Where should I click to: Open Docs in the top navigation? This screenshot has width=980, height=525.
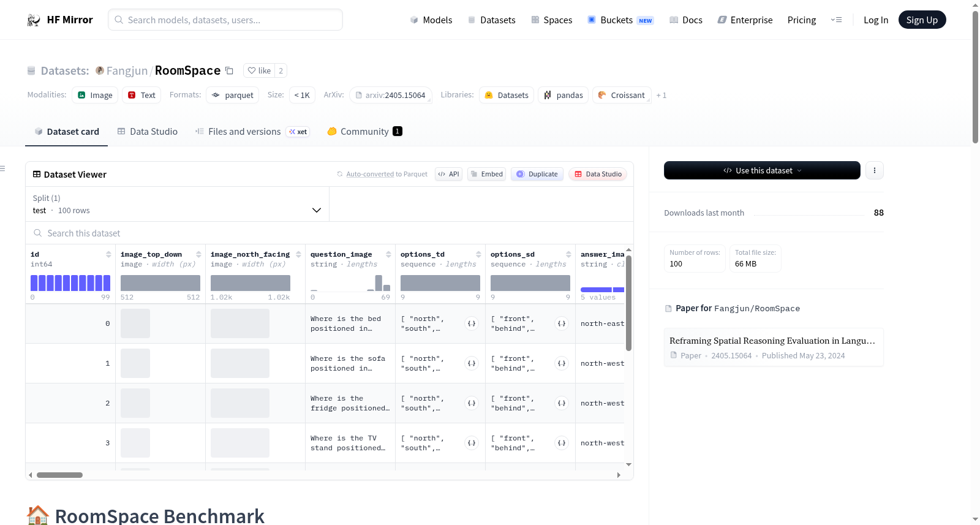tap(686, 20)
